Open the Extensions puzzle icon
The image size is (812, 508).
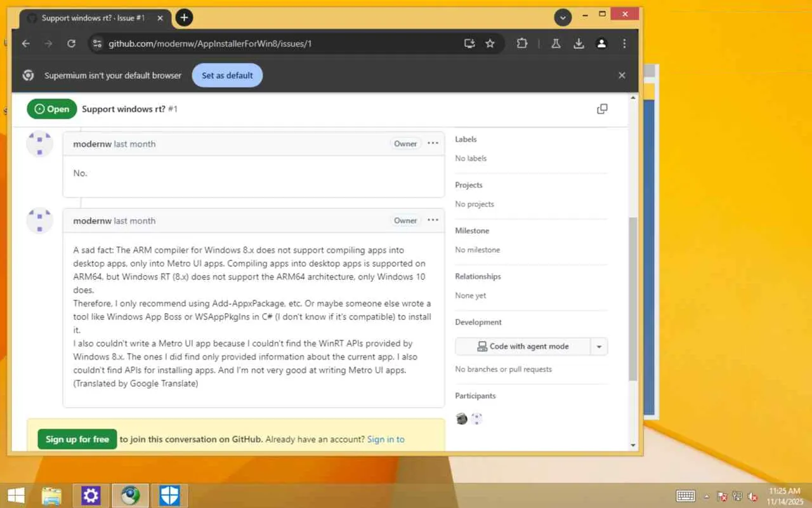point(522,44)
